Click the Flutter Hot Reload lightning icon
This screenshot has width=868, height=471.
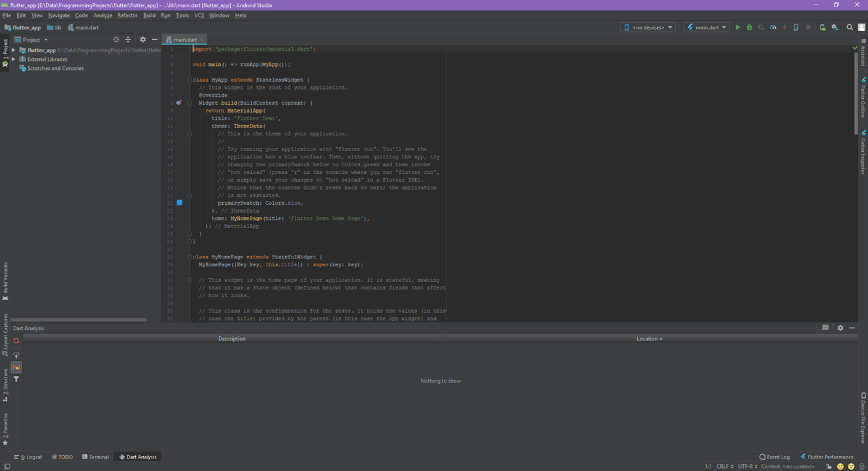pos(784,27)
